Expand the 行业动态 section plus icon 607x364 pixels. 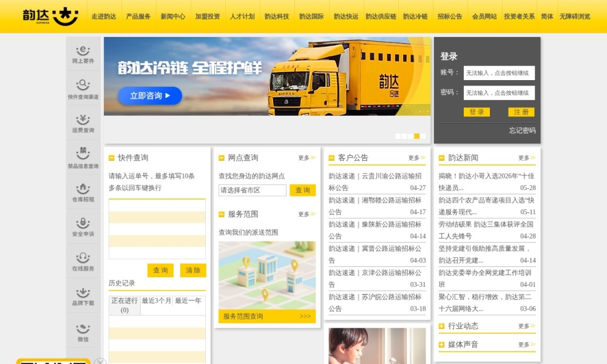[441, 326]
